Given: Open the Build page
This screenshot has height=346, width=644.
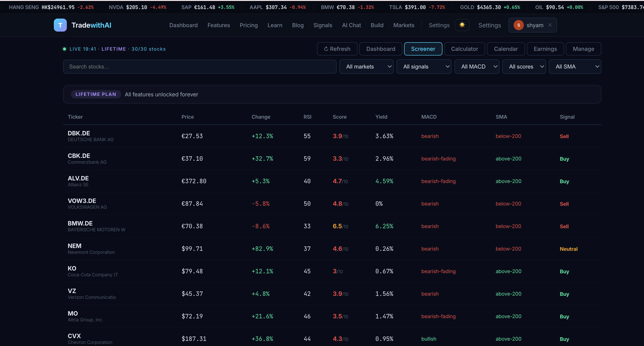Looking at the screenshot, I should pyautogui.click(x=377, y=25).
